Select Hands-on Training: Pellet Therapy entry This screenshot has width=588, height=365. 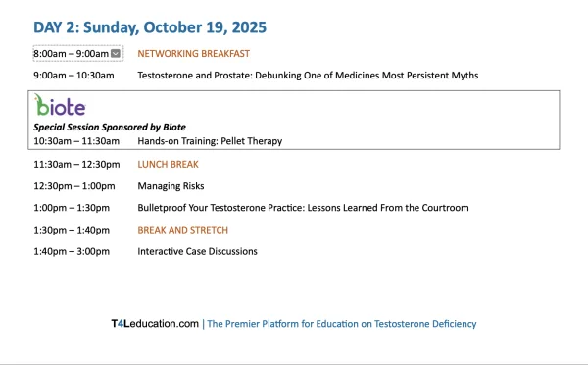(210, 141)
